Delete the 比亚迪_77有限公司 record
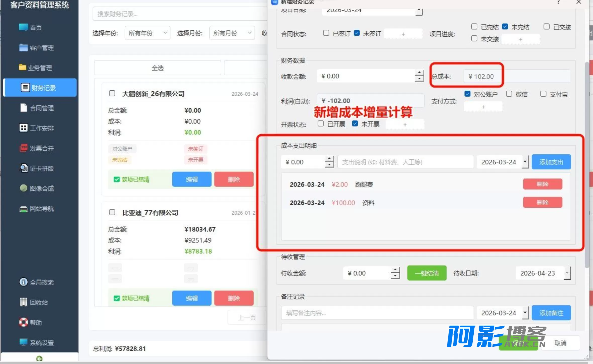This screenshot has width=593, height=364. pos(234,298)
